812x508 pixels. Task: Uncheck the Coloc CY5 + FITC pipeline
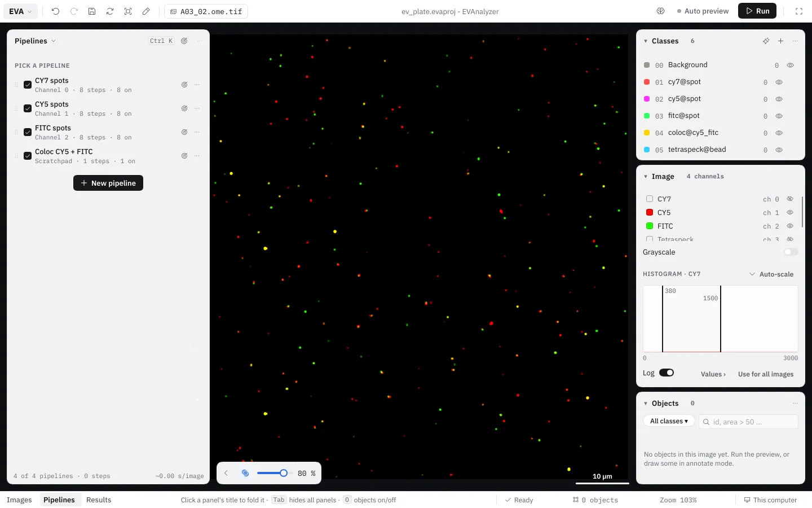tap(28, 156)
